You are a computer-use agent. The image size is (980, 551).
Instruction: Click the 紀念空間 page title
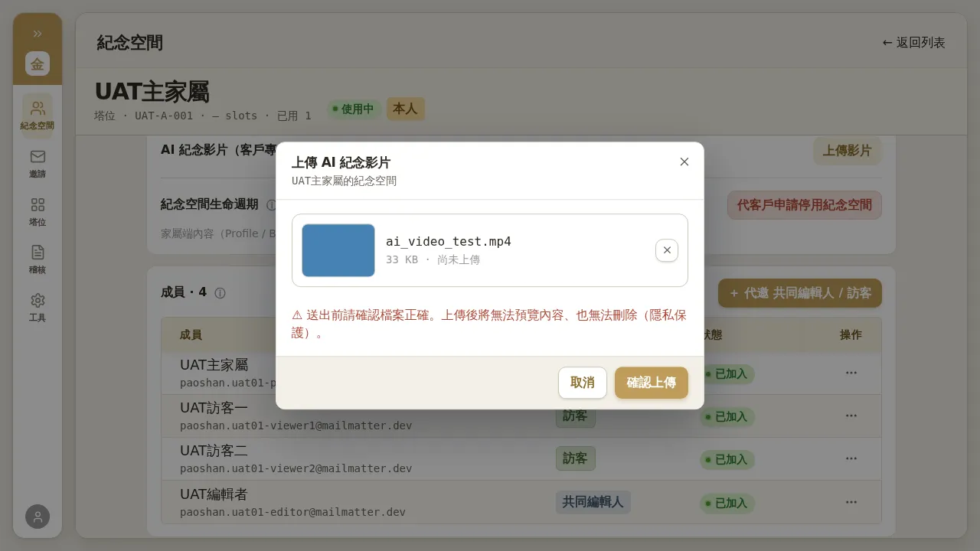click(129, 42)
